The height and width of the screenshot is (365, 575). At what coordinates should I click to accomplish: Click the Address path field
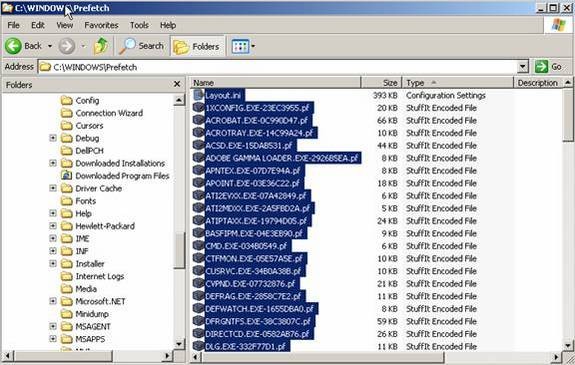278,67
